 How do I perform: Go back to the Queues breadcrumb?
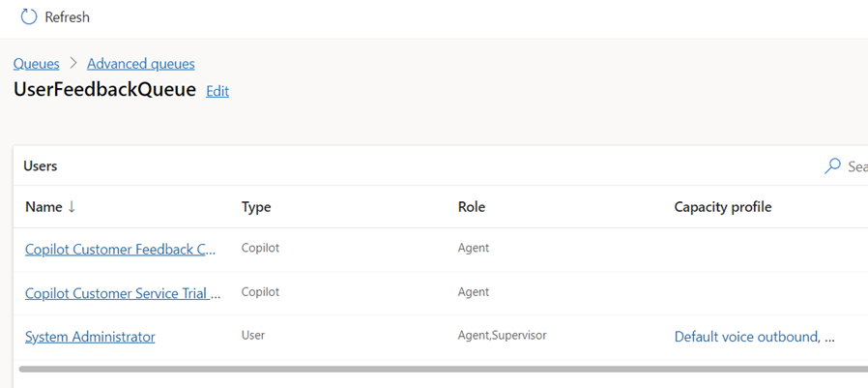click(x=36, y=64)
